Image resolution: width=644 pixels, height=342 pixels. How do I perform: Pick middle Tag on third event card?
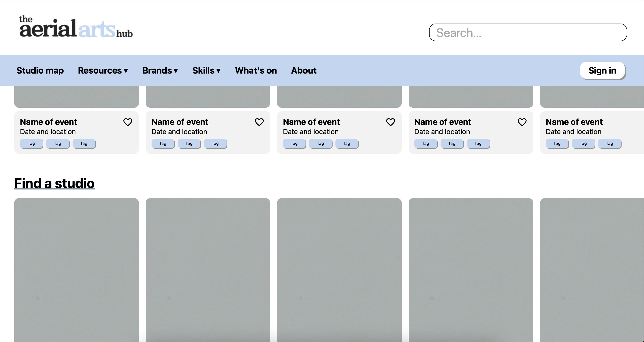coord(320,143)
